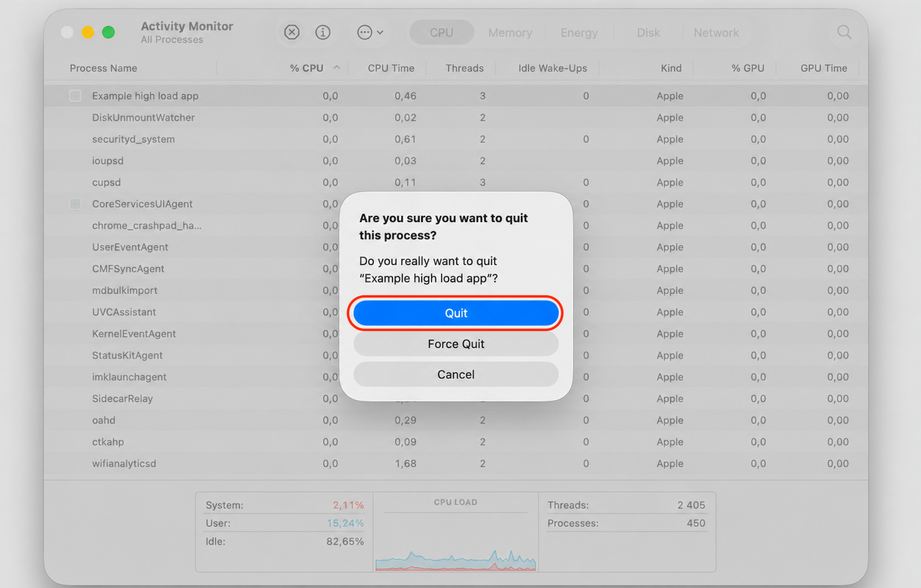Select the StatusKitAgent process
Image resolution: width=921 pixels, height=588 pixels.
[x=127, y=355]
